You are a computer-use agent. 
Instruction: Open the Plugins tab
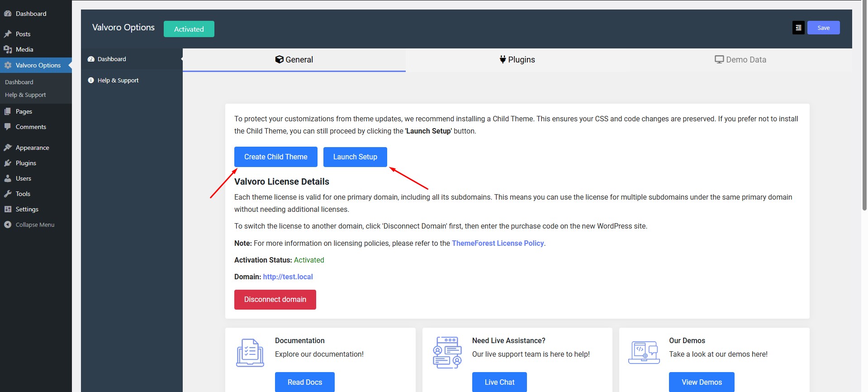[517, 60]
